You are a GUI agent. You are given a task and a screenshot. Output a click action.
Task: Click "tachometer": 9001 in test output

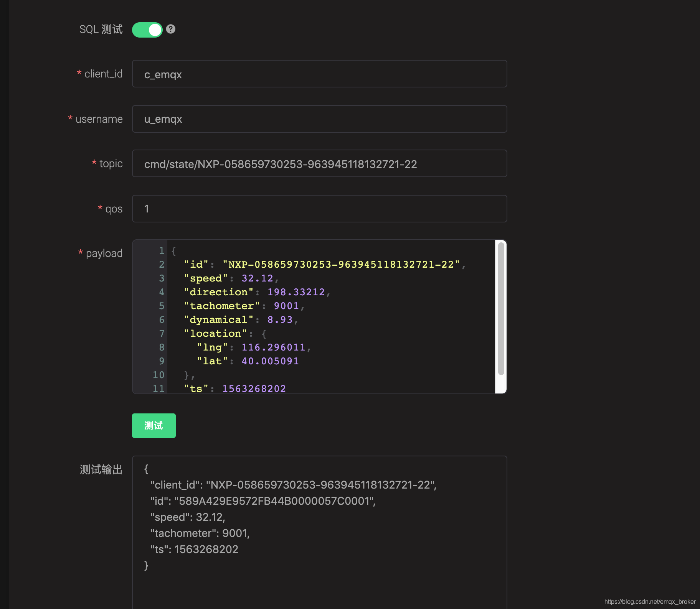(200, 533)
